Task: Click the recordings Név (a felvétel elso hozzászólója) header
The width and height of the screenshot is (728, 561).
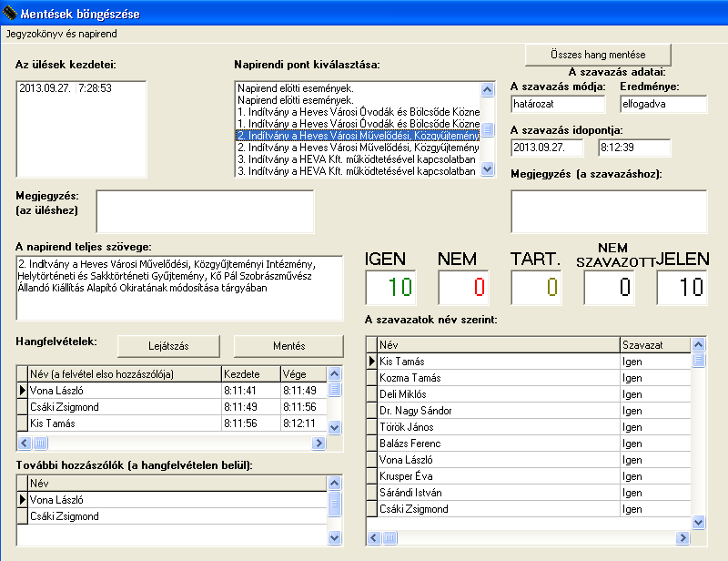Action: click(125, 374)
